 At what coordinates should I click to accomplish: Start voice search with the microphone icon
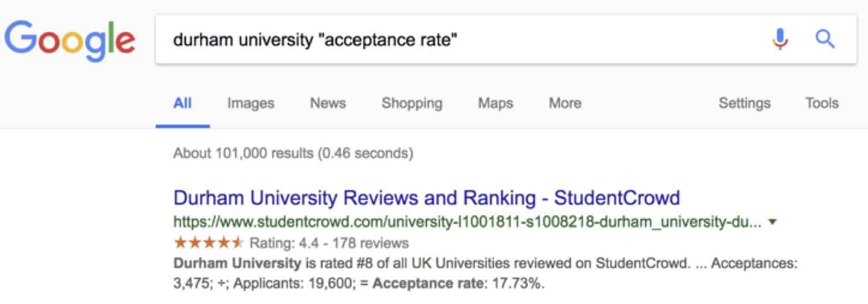[780, 40]
